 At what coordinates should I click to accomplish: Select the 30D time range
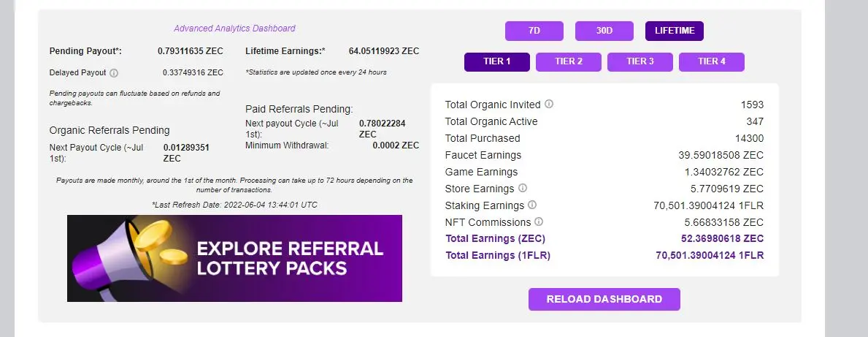point(604,31)
